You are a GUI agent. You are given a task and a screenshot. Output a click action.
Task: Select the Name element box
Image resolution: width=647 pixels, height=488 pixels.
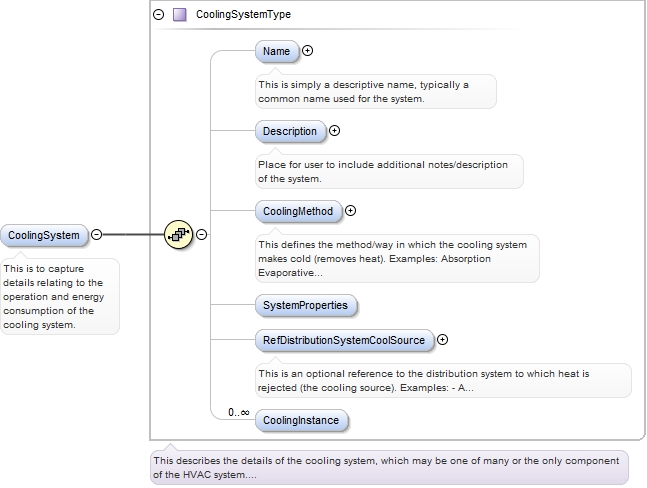(277, 51)
